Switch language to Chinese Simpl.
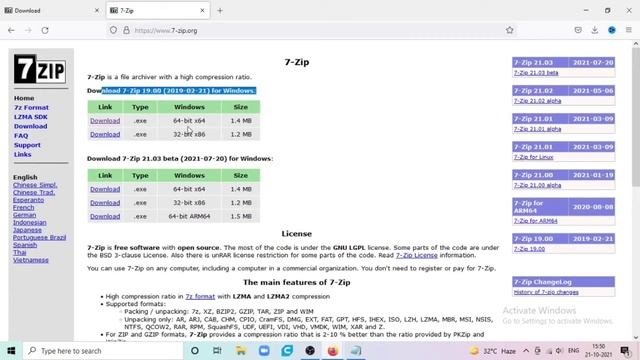This screenshot has width=640, height=360. 35,185
